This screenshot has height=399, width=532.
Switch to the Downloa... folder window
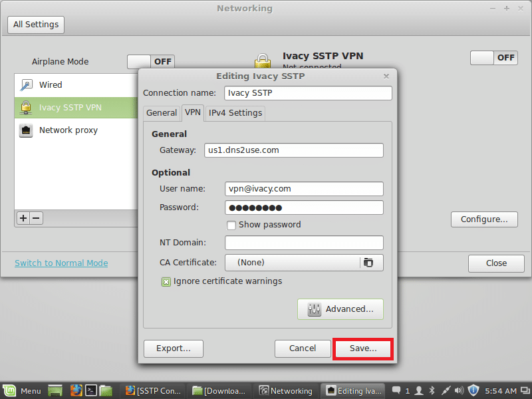pos(219,391)
